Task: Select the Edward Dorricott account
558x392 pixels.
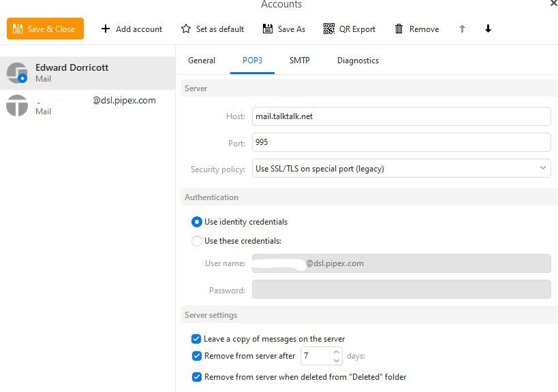Action: click(x=87, y=73)
